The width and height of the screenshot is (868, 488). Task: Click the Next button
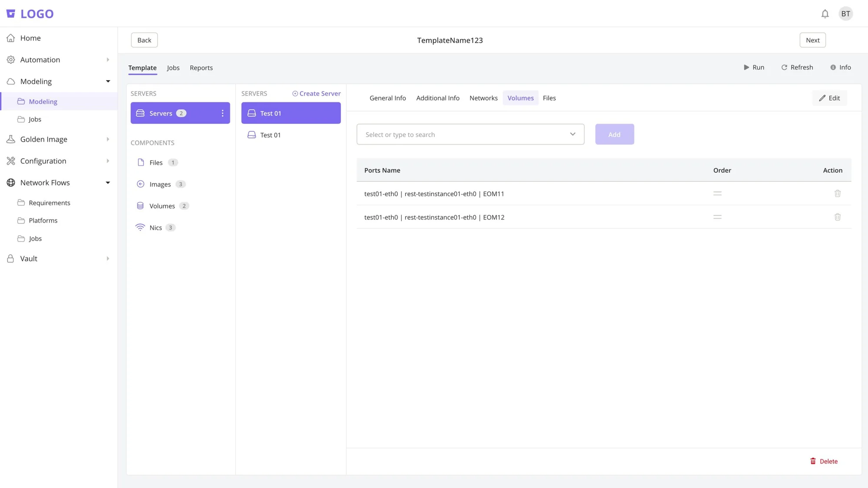point(812,40)
